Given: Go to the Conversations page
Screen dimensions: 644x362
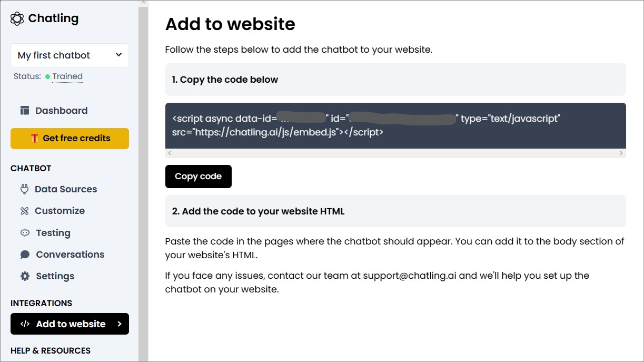Looking at the screenshot, I should coord(70,255).
